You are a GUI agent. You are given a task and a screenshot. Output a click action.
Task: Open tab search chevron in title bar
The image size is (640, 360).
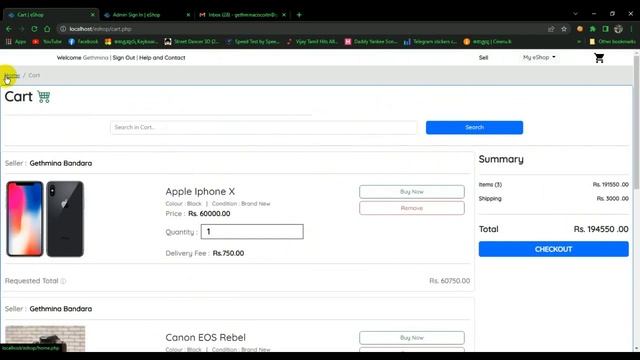point(575,14)
